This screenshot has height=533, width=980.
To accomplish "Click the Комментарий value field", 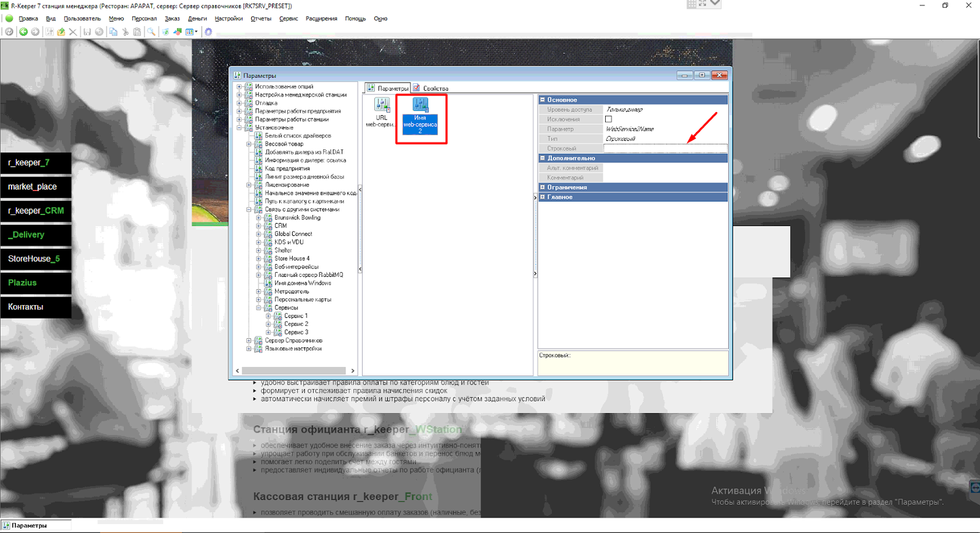I will point(665,178).
